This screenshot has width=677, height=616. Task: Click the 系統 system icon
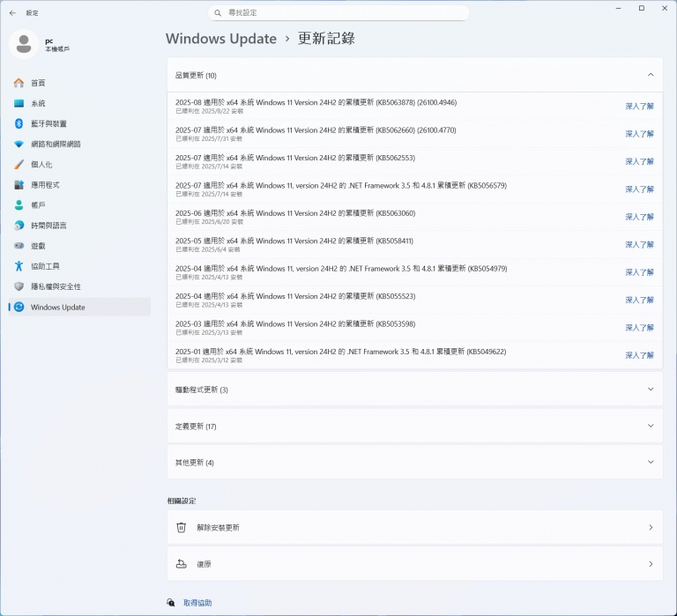pyautogui.click(x=19, y=103)
